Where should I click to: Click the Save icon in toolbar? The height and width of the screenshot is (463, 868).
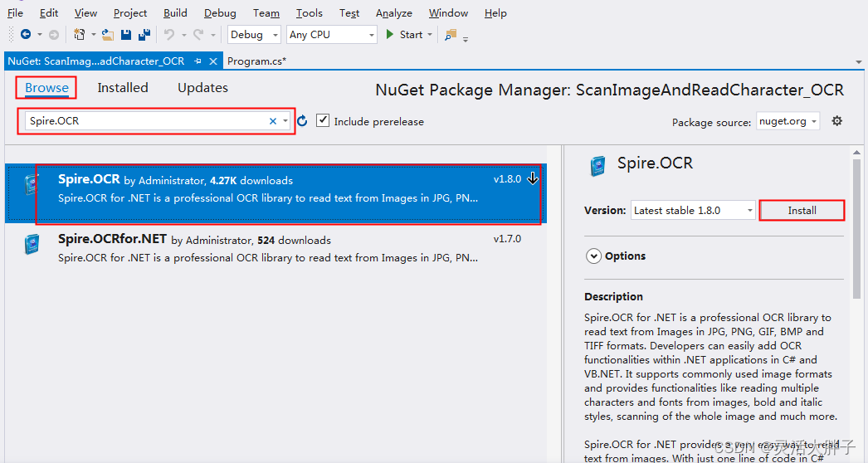tap(126, 35)
